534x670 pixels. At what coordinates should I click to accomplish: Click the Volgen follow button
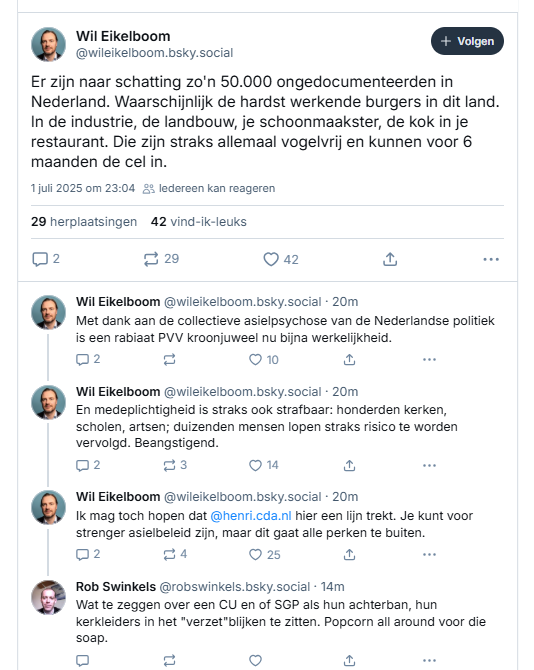point(467,41)
